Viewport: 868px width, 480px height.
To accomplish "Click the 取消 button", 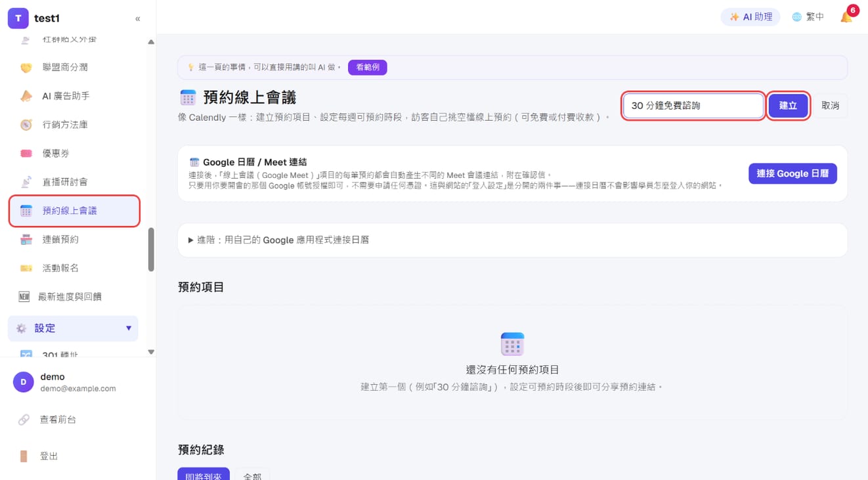I will 831,106.
